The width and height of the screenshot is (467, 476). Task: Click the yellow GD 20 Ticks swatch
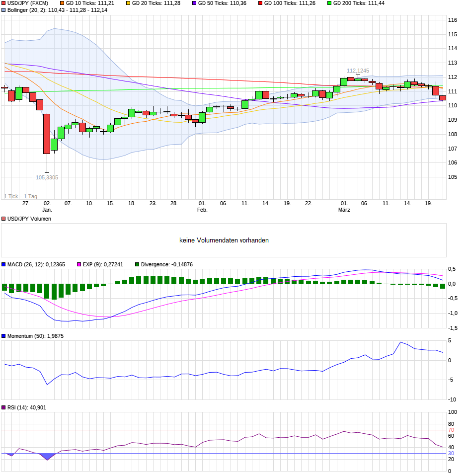click(x=128, y=3)
